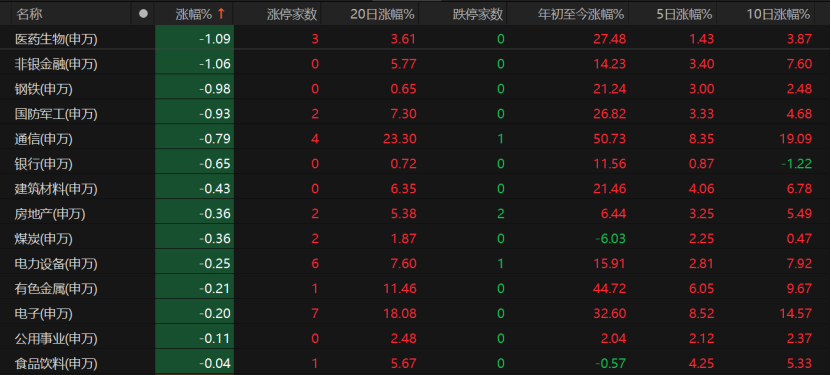
Task: Sort by 年初至今涨幅% column header
Action: 582,14
